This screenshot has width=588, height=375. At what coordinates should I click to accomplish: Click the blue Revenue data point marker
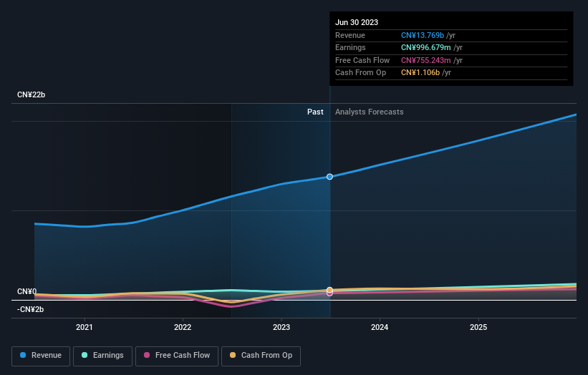click(329, 177)
